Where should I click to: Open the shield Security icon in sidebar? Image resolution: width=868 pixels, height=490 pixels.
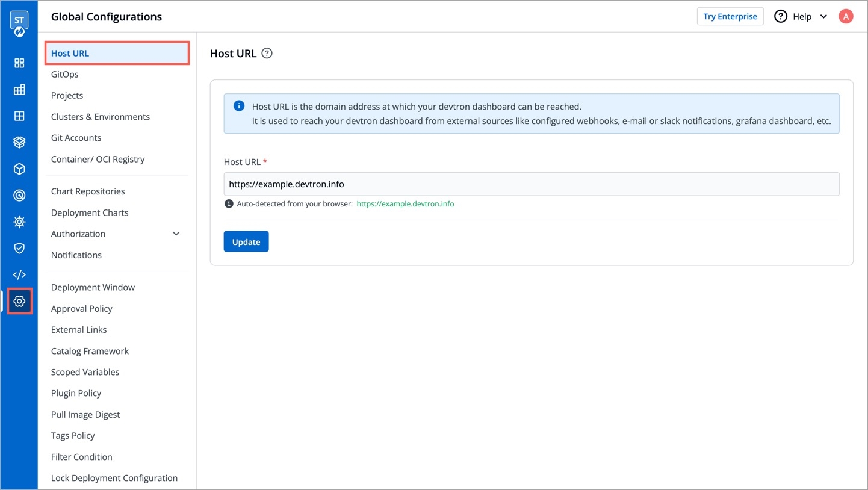(x=19, y=249)
